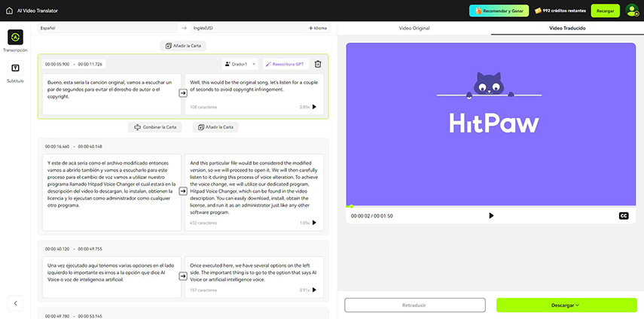
Task: Click Combinar la Carta to merge cards
Action: (154, 127)
